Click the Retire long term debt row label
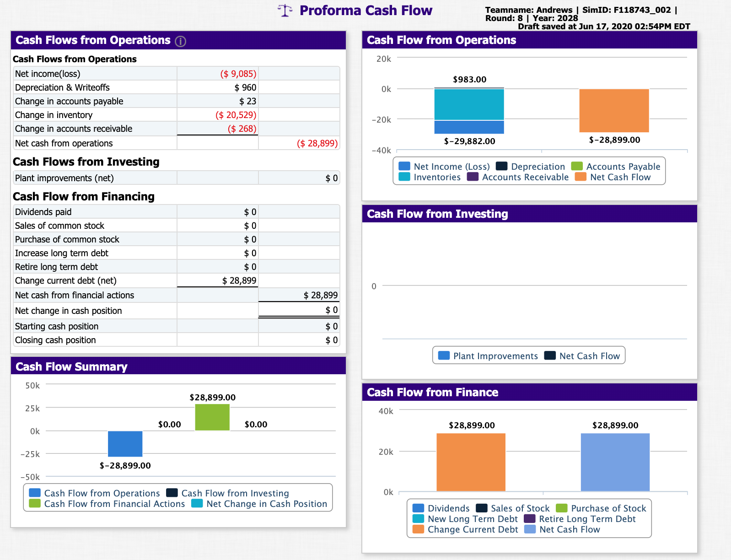This screenshot has width=731, height=560. [x=57, y=267]
